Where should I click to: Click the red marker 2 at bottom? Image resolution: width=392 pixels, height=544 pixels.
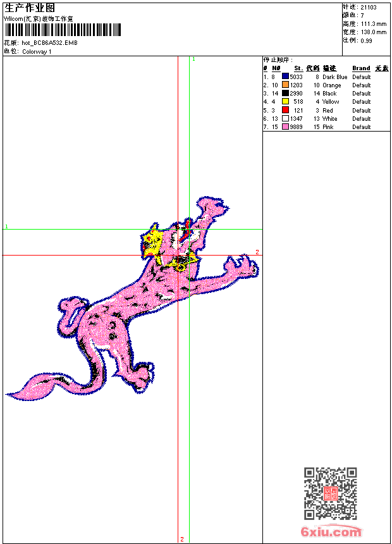[182, 539]
